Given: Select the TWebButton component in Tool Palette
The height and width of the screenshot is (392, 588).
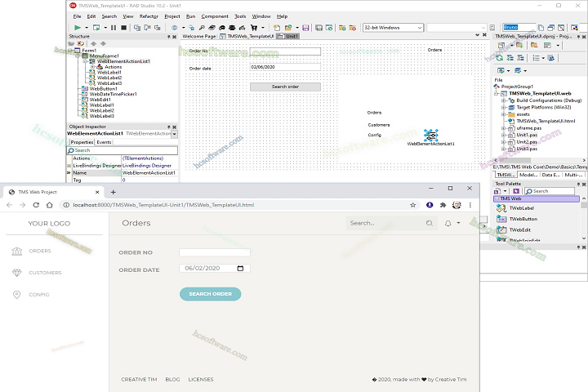Looking at the screenshot, I should coord(523,219).
